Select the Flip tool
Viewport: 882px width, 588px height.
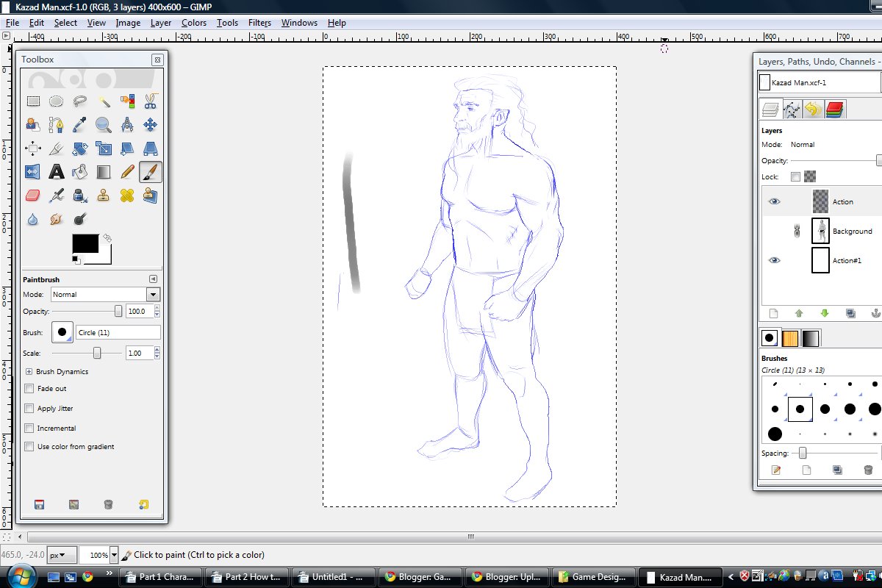[x=33, y=172]
